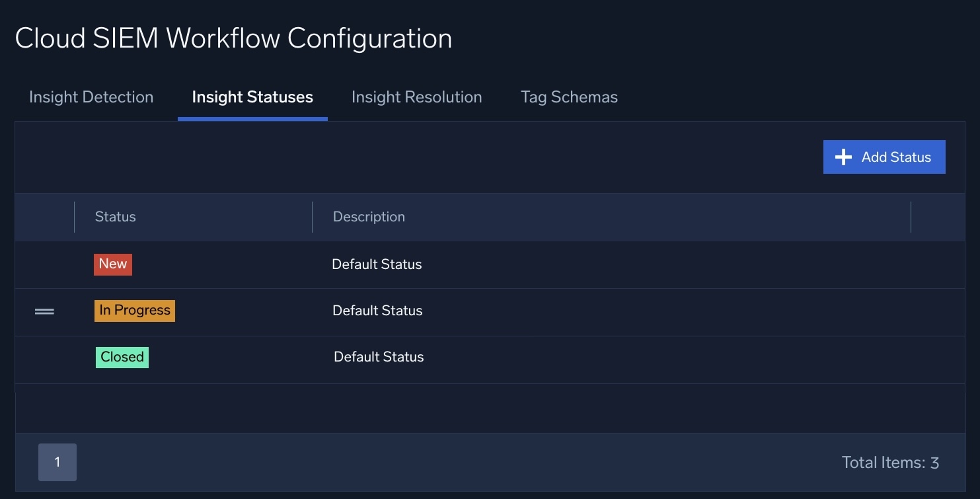The height and width of the screenshot is (499, 980).
Task: Click the Total Items: 3 label
Action: pos(890,463)
